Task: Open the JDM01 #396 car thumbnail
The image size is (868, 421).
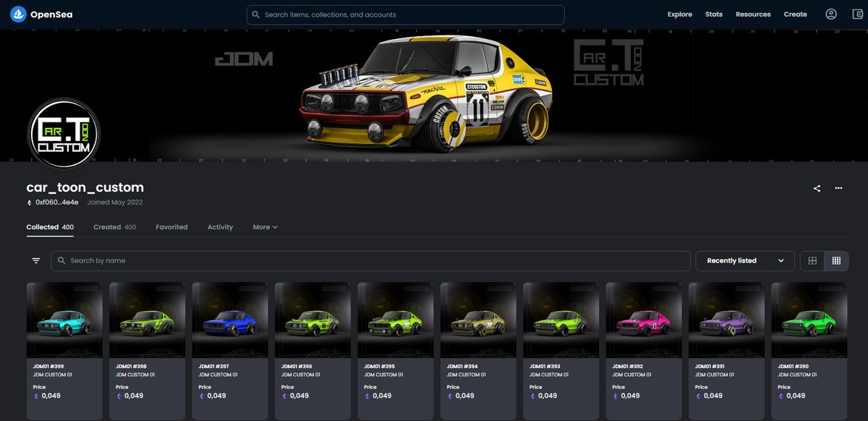Action: point(312,320)
